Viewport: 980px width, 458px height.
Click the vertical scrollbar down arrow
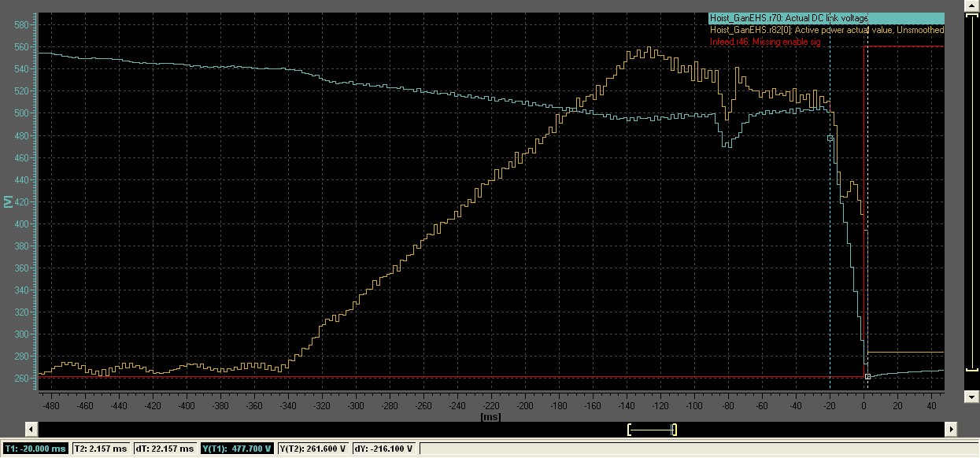point(972,398)
